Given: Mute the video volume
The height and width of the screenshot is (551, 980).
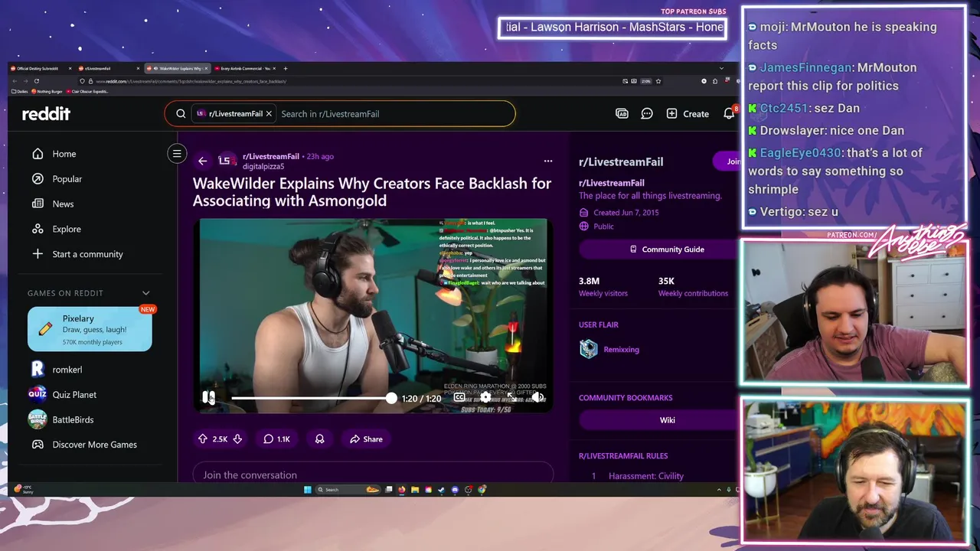Looking at the screenshot, I should point(538,397).
